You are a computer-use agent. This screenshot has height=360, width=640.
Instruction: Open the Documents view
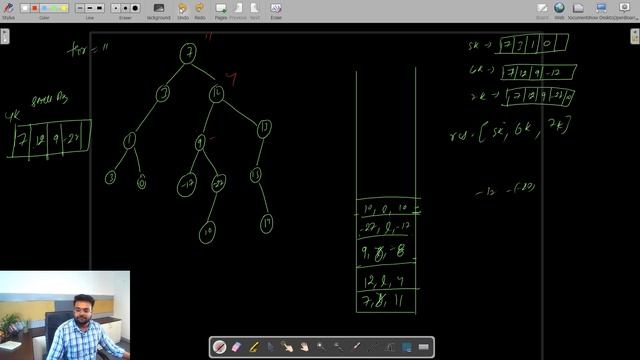click(578, 11)
